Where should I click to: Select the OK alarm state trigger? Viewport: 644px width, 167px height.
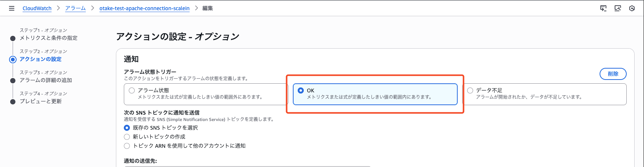(x=301, y=90)
